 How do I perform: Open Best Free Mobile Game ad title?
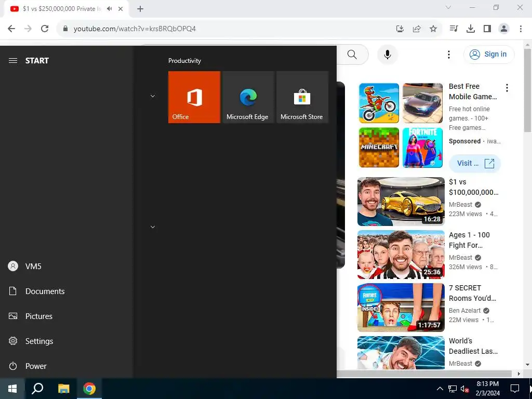(x=473, y=91)
